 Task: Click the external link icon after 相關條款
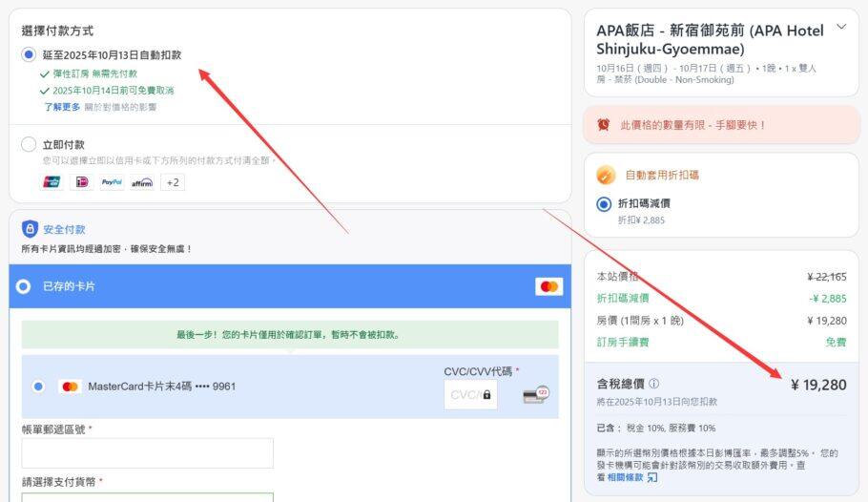pyautogui.click(x=652, y=477)
